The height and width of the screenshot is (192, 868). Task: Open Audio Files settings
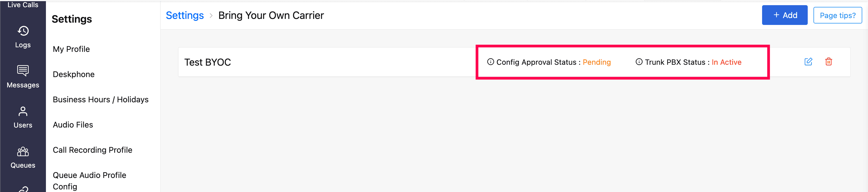pos(73,125)
